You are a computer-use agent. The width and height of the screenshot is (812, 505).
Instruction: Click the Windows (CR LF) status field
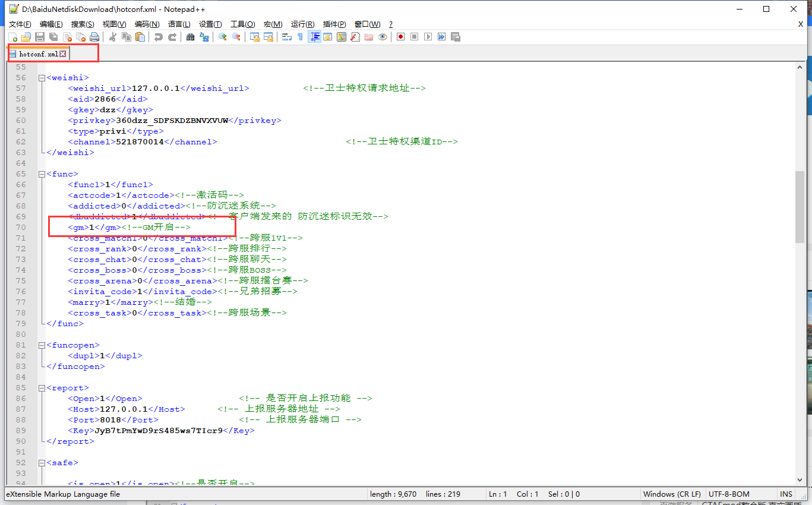(672, 494)
